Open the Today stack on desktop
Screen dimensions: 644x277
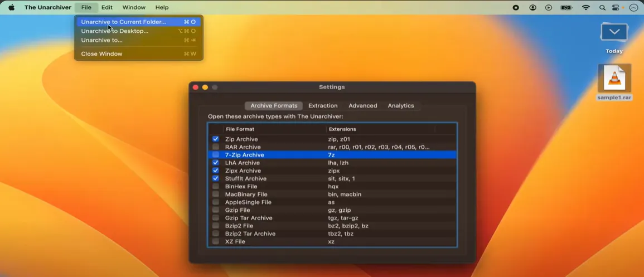click(614, 32)
